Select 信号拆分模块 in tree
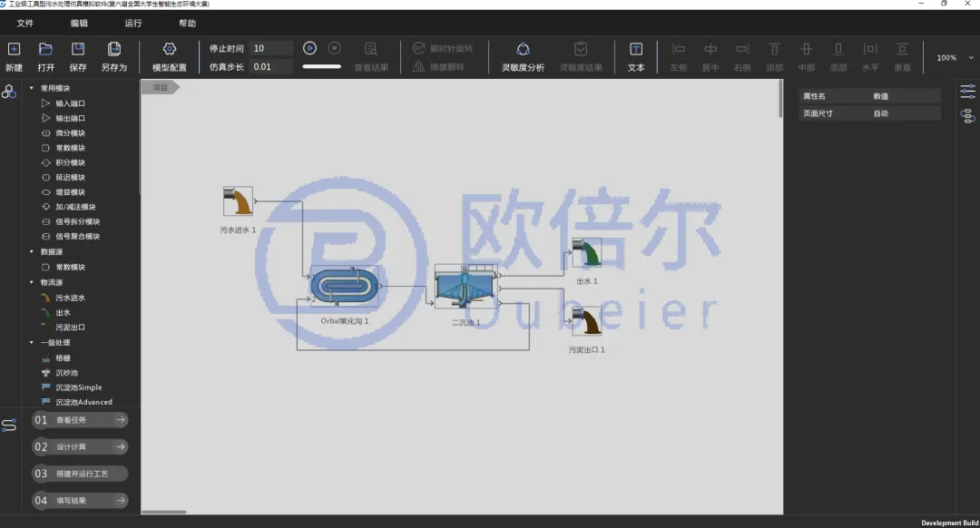Viewport: 980px width, 528px height. (77, 222)
